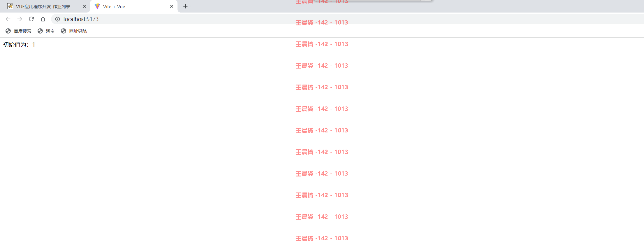The height and width of the screenshot is (252, 644).
Task: Open the 网址导航 bookmark
Action: (x=74, y=31)
